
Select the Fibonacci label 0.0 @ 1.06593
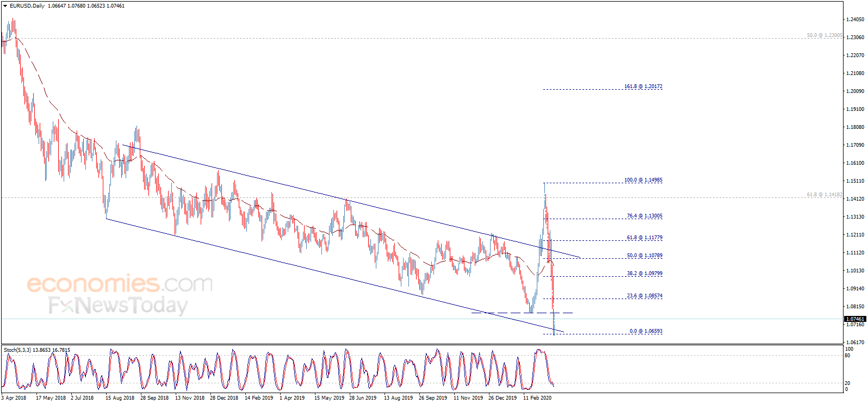646,331
